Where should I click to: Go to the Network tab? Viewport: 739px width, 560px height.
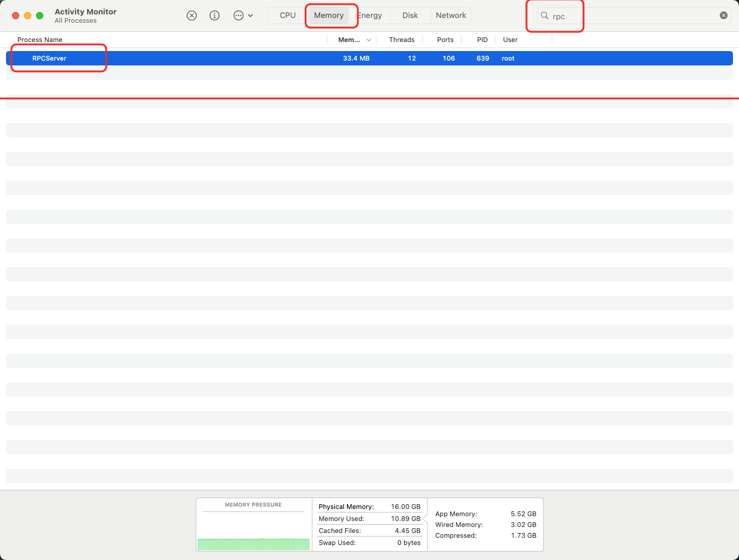[x=451, y=16]
